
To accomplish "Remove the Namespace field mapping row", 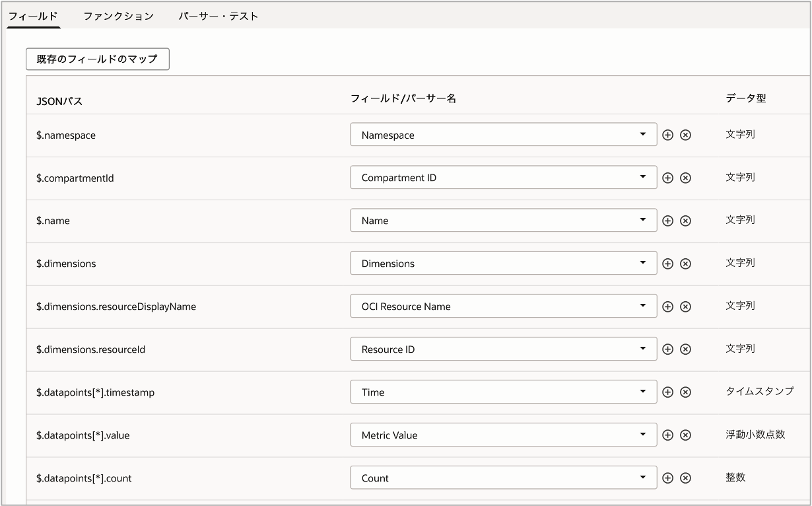I will pos(685,135).
